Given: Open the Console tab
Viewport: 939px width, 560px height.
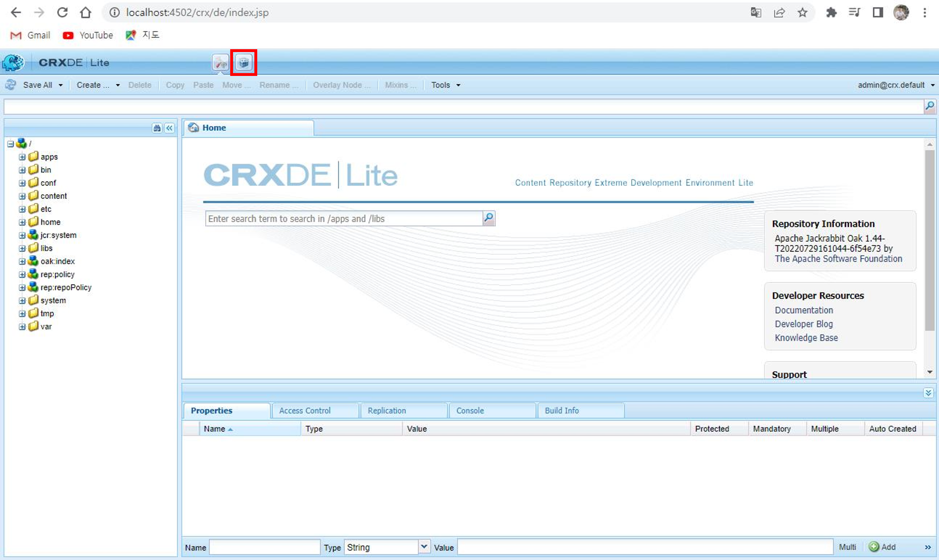Looking at the screenshot, I should click(470, 411).
